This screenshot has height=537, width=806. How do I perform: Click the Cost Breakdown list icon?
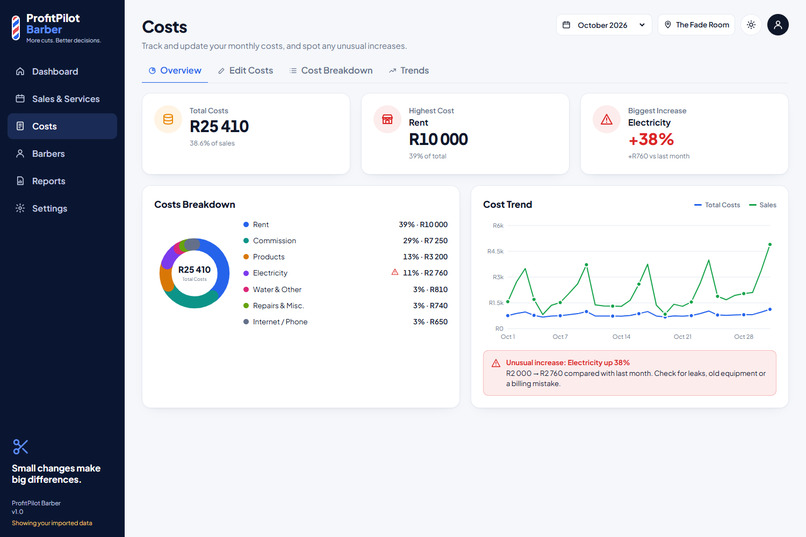tap(293, 71)
